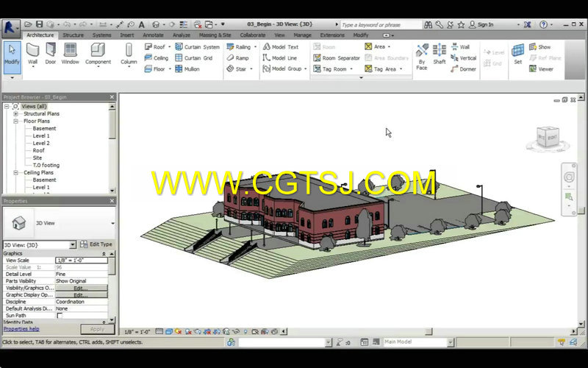Select Level 2 under Floor Plans
This screenshot has height=368, width=588.
(x=41, y=143)
